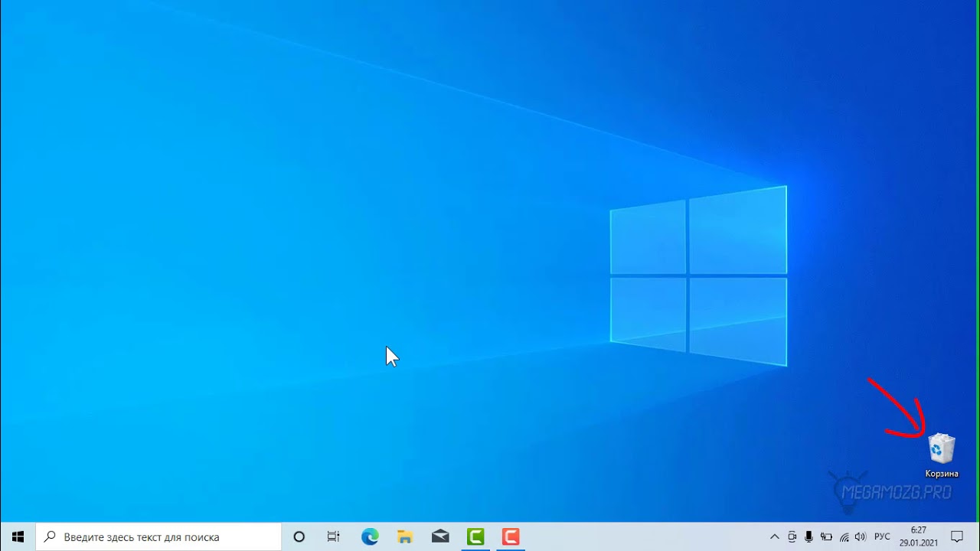Click the taskbar search field
The image size is (980, 551).
(x=158, y=536)
